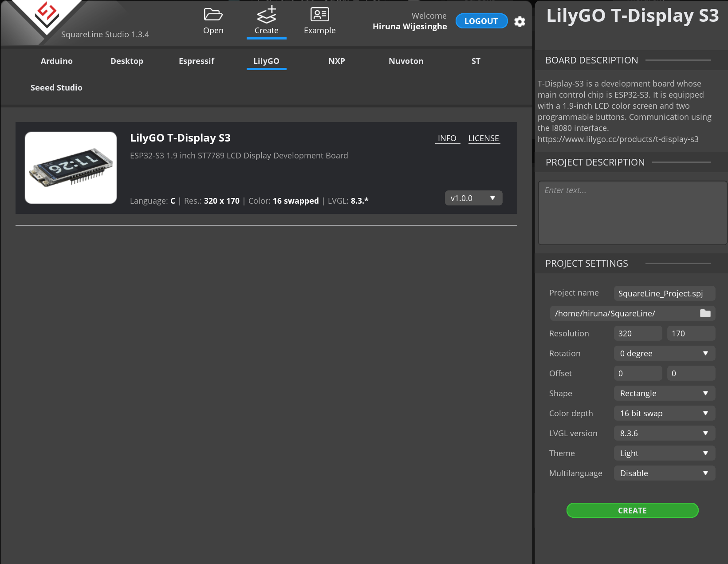Edit the resolution width field 320

(638, 333)
